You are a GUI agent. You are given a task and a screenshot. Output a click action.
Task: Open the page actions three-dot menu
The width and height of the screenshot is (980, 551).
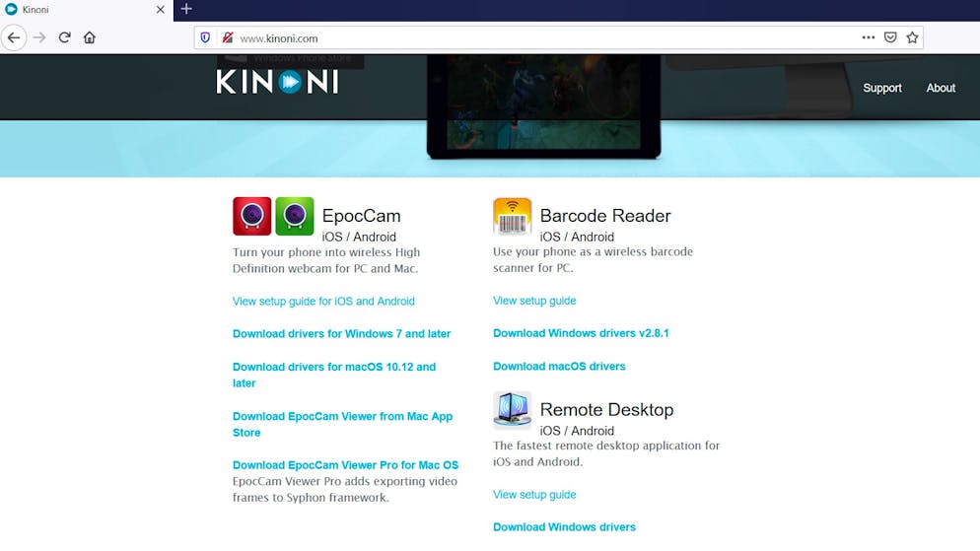coord(869,37)
